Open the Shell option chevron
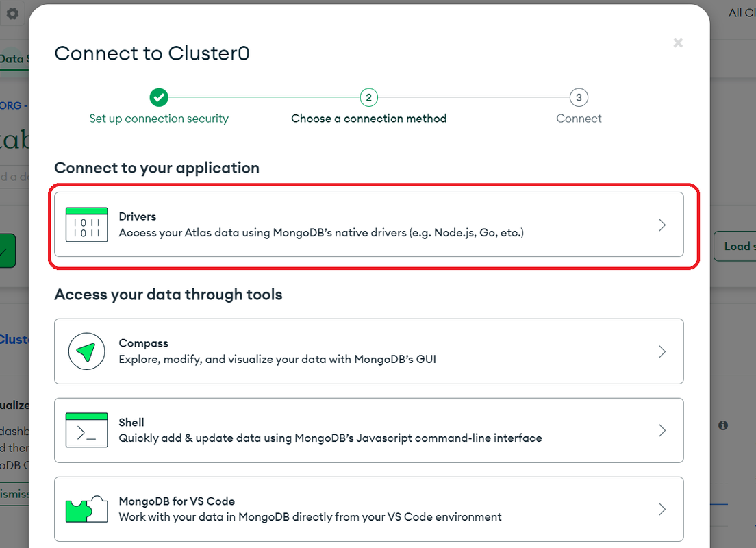Viewport: 756px width, 548px height. pyautogui.click(x=662, y=430)
